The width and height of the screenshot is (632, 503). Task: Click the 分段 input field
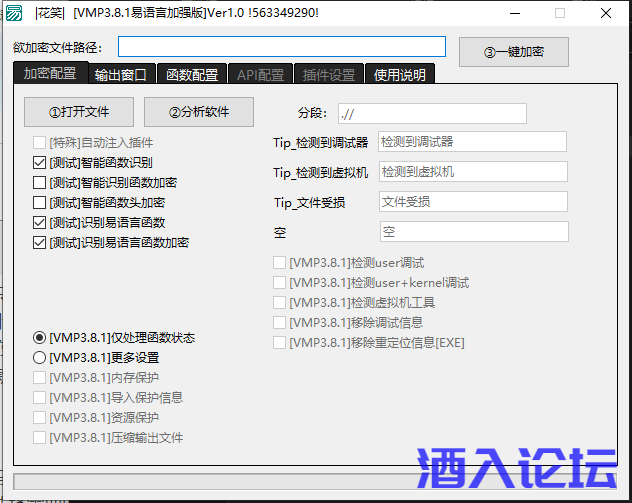[432, 114]
